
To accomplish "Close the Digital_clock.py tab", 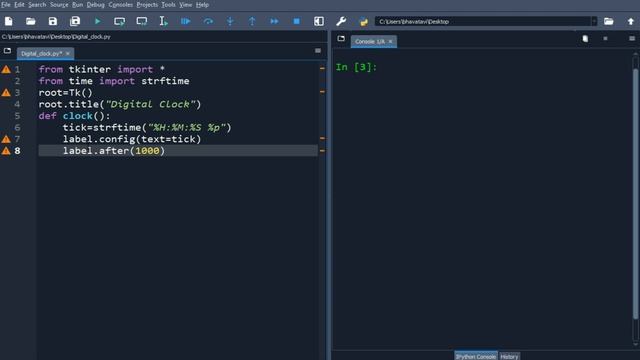I will click(68, 53).
